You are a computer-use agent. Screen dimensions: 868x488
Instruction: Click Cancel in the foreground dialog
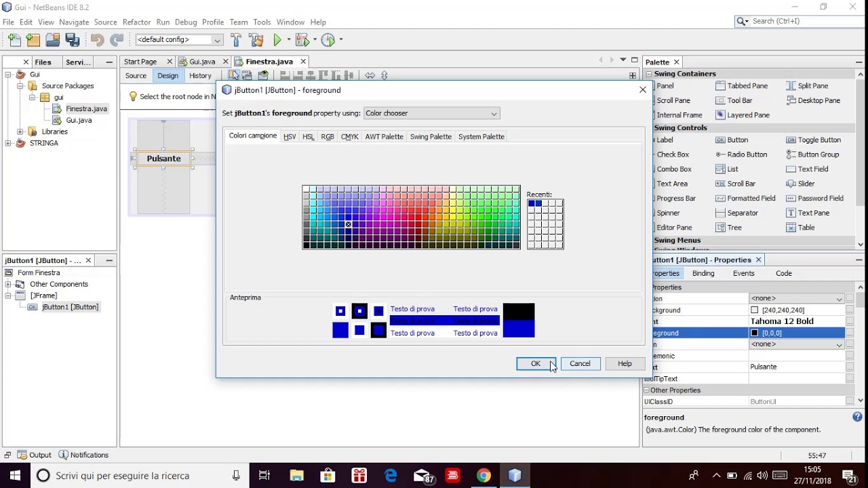[580, 364]
